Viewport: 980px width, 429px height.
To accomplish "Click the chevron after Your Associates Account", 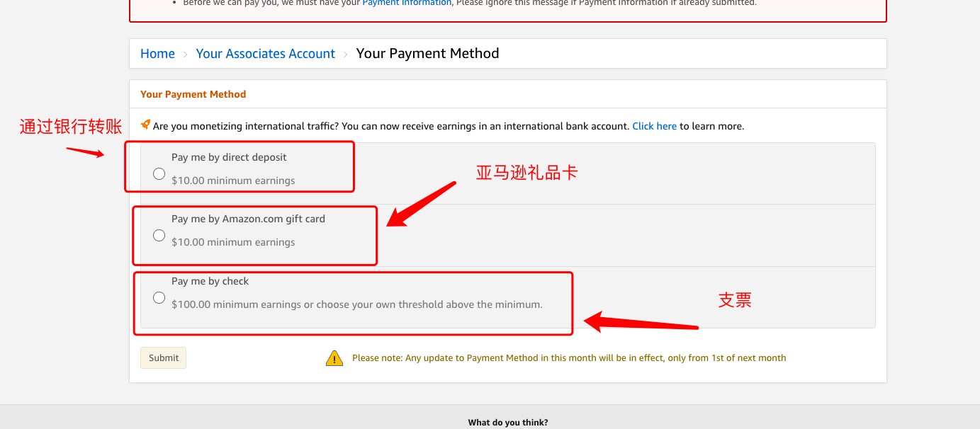I will click(346, 55).
